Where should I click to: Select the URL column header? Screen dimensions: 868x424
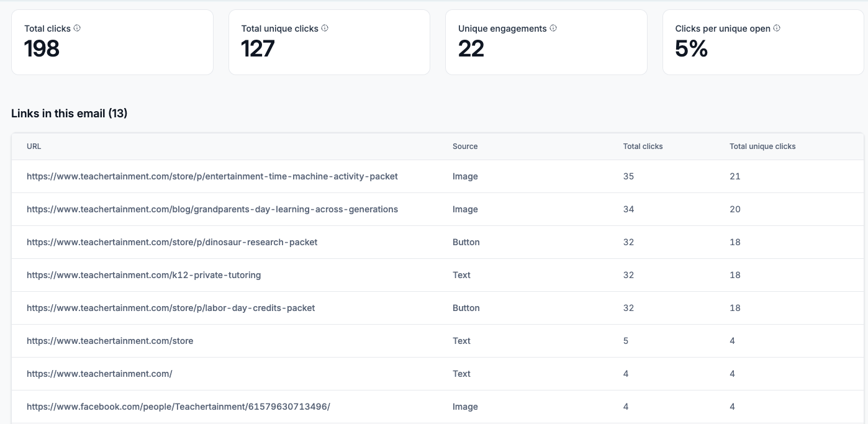34,147
